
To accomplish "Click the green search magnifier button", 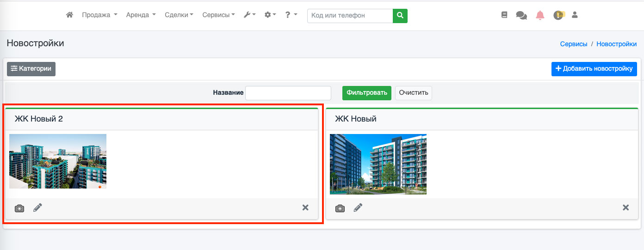I will pos(400,16).
